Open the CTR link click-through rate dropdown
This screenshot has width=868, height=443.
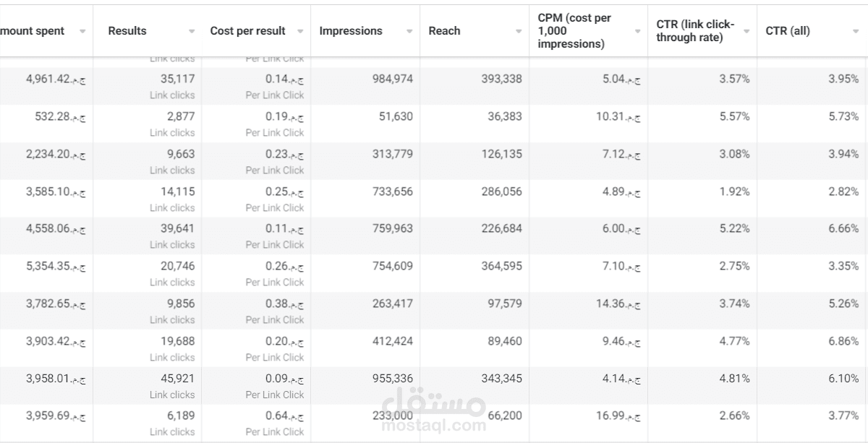click(746, 31)
